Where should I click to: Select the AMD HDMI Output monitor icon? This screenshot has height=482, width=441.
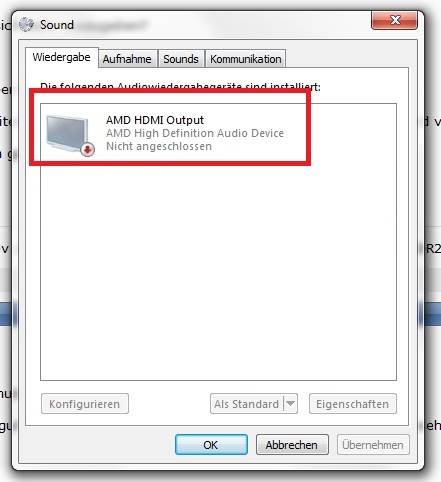[x=70, y=135]
